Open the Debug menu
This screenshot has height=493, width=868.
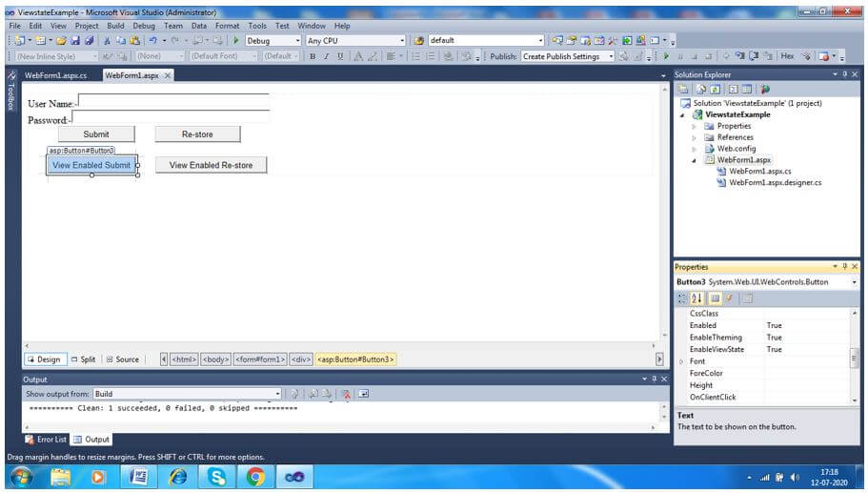click(x=144, y=26)
